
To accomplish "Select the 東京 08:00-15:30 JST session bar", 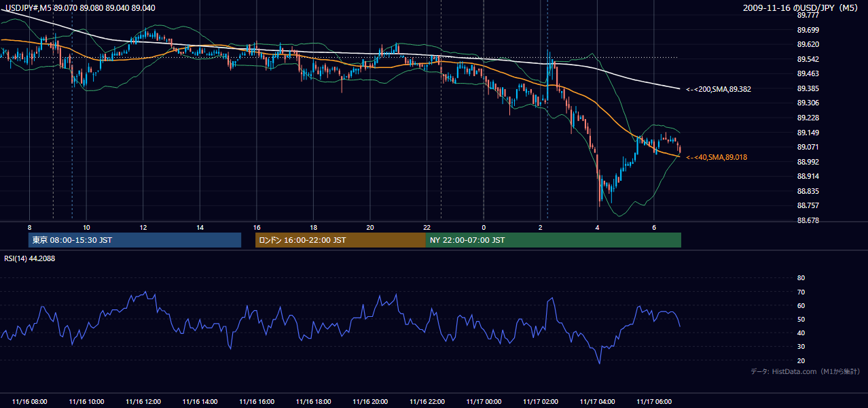I will [x=134, y=240].
